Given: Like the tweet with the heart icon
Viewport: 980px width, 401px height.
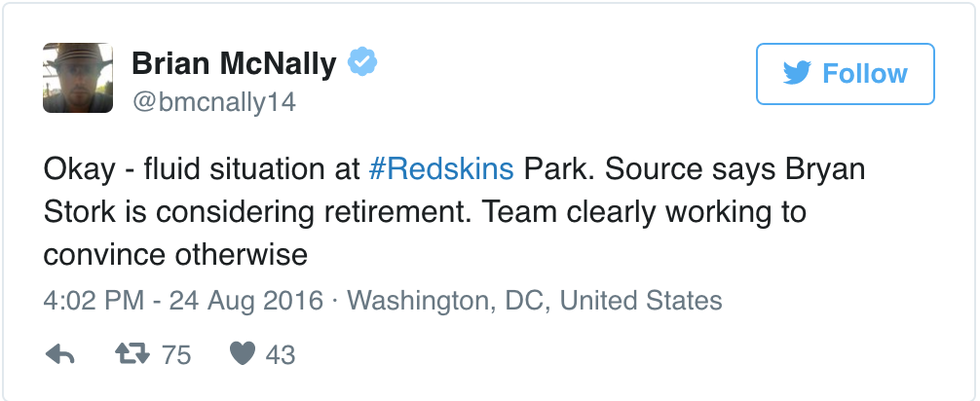Looking at the screenshot, I should 242,354.
